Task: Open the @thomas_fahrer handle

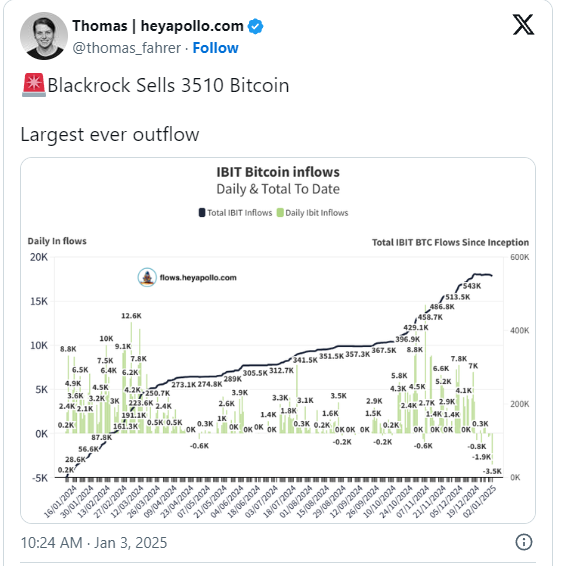Action: pos(126,48)
